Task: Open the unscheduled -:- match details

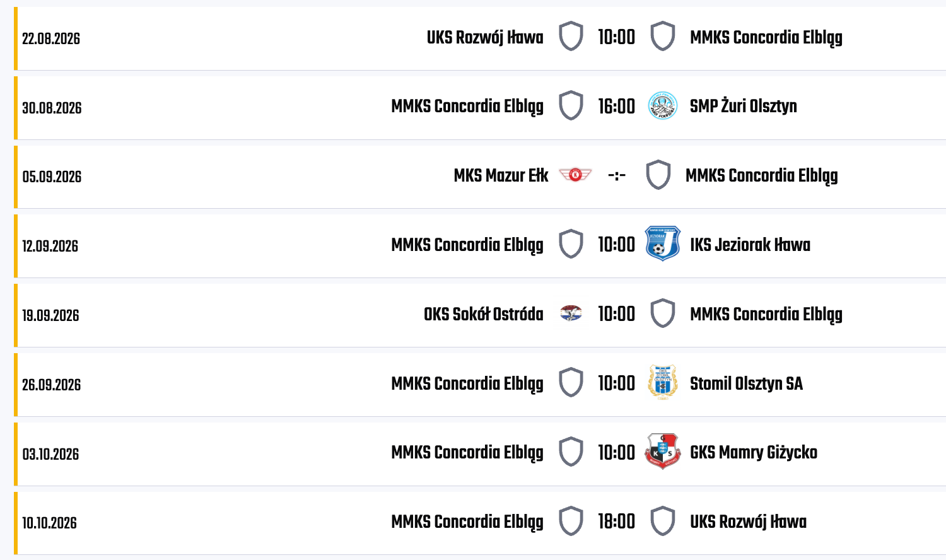Action: click(x=617, y=175)
